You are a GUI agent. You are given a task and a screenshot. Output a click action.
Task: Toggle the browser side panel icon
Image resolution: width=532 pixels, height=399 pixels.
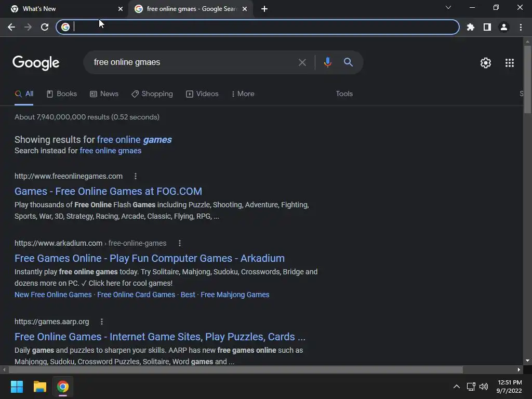(x=487, y=27)
